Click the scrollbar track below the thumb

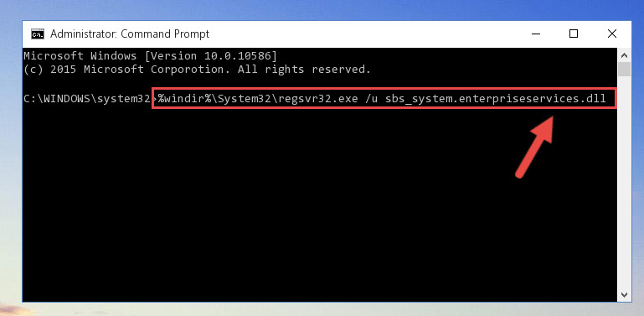[624, 182]
